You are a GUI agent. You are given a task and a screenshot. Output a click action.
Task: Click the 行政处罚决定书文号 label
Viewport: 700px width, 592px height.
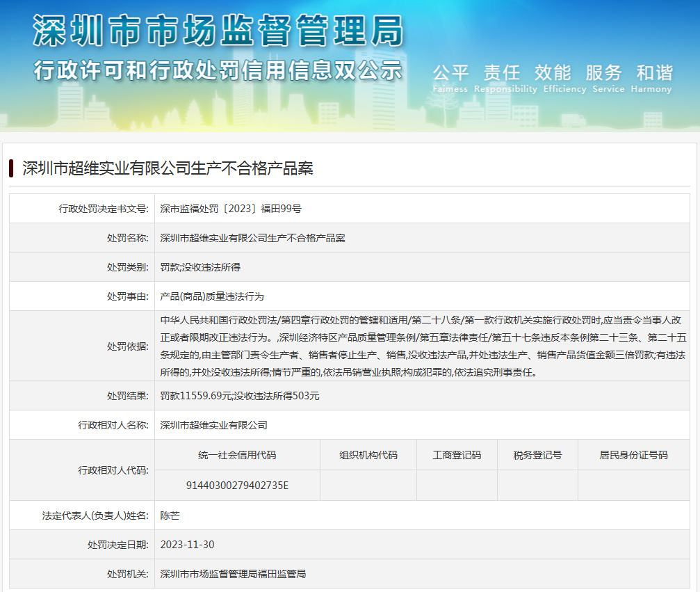[104, 209]
